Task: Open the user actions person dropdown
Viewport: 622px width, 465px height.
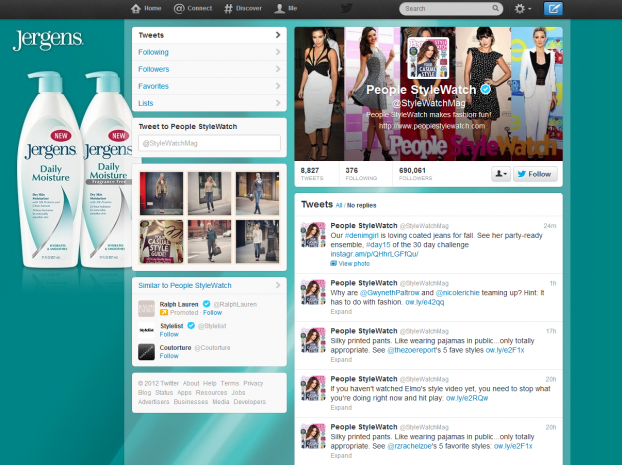Action: (501, 174)
